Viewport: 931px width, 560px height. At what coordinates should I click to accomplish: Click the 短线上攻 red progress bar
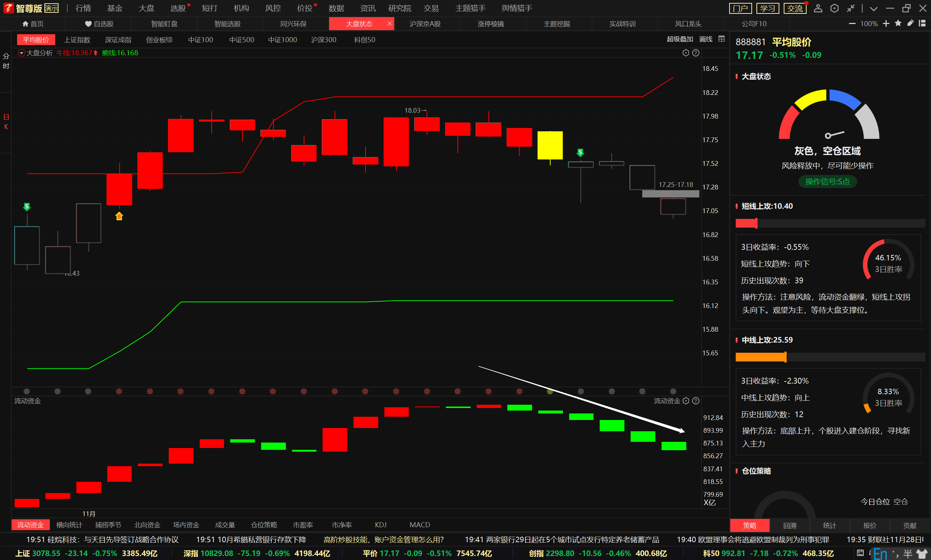click(x=830, y=223)
